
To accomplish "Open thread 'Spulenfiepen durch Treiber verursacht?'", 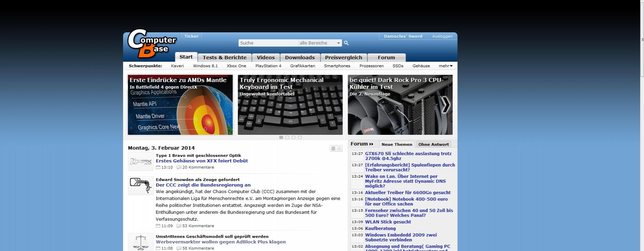I will [410, 167].
